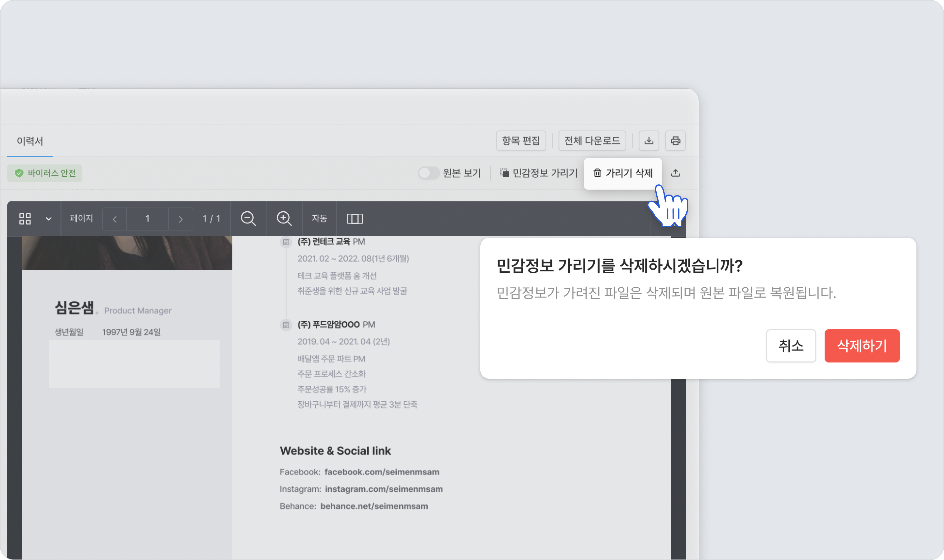
Task: Click the Website & Social link heading
Action: pos(335,451)
